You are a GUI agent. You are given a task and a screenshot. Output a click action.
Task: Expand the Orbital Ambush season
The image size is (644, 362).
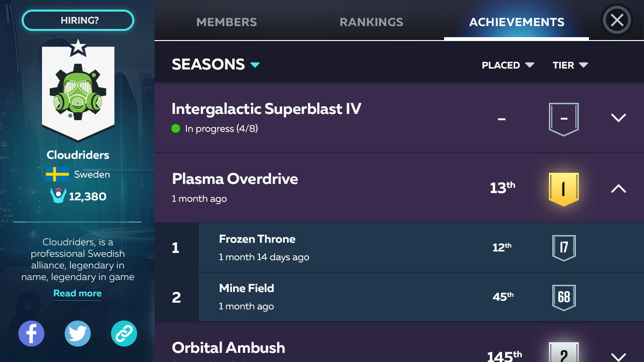pos(618,356)
